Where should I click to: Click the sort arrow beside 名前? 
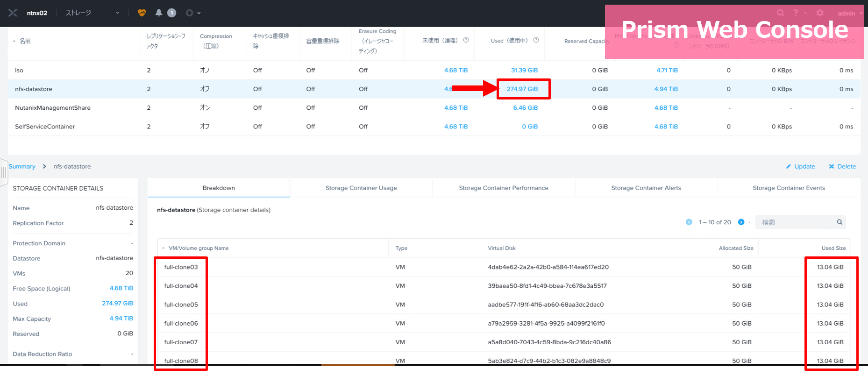[x=14, y=41]
